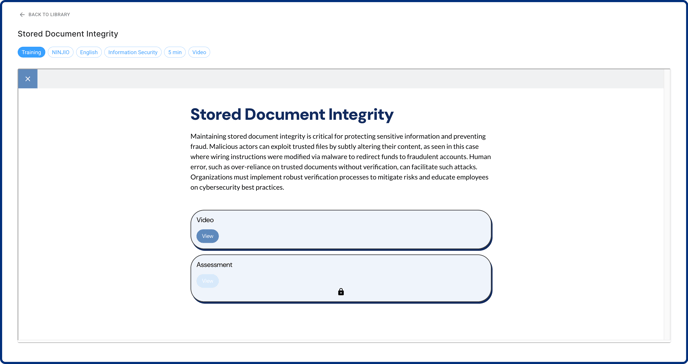
Task: Click the small page title Stored Document Integrity
Action: point(68,34)
